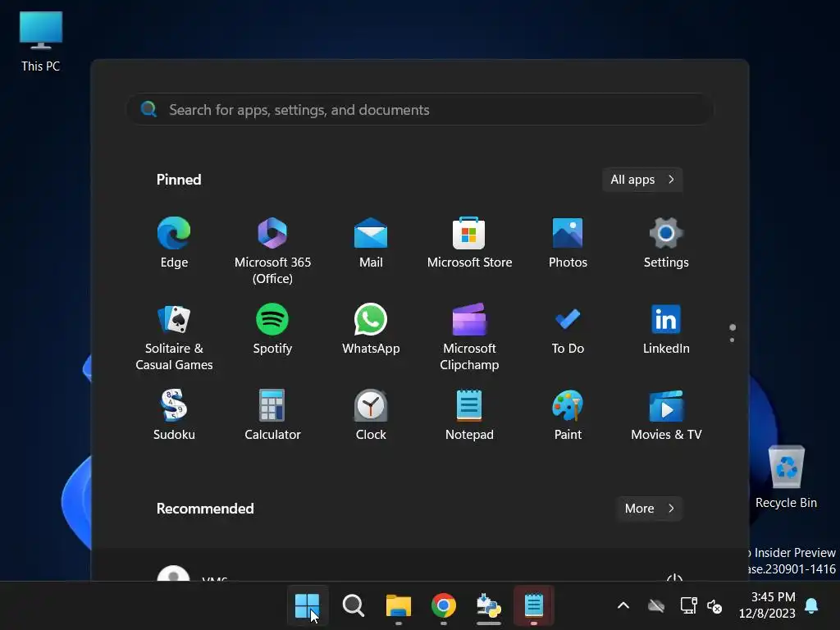Click the muted volume tray icon
840x630 pixels.
click(x=714, y=606)
